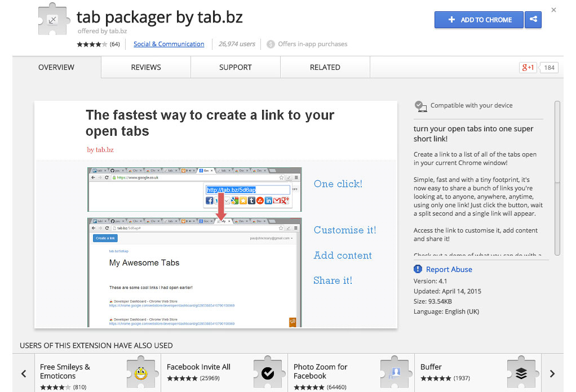Close the extension details overlay
Image resolution: width=576 pixels, height=392 pixels.
pyautogui.click(x=553, y=10)
